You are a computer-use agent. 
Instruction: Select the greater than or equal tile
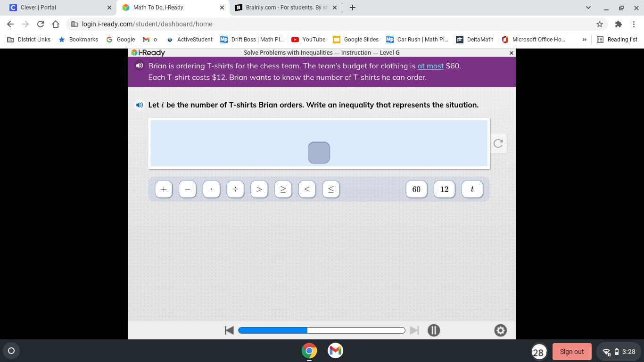pos(283,189)
